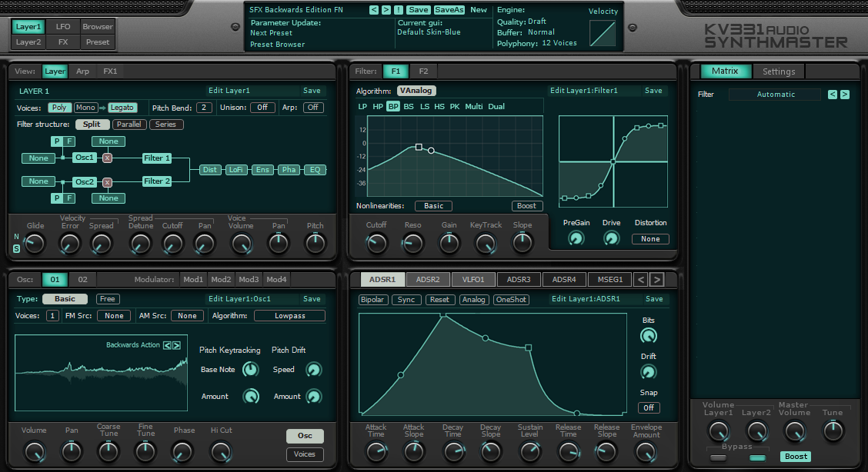This screenshot has width=868, height=472.
Task: Click the x mixer node after Osc1
Action: tap(108, 158)
